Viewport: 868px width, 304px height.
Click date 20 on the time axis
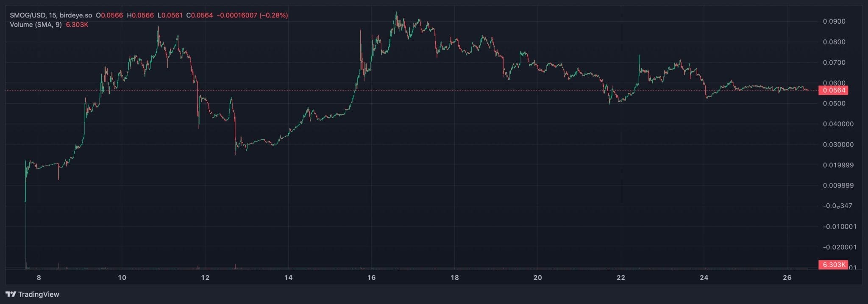[537, 278]
